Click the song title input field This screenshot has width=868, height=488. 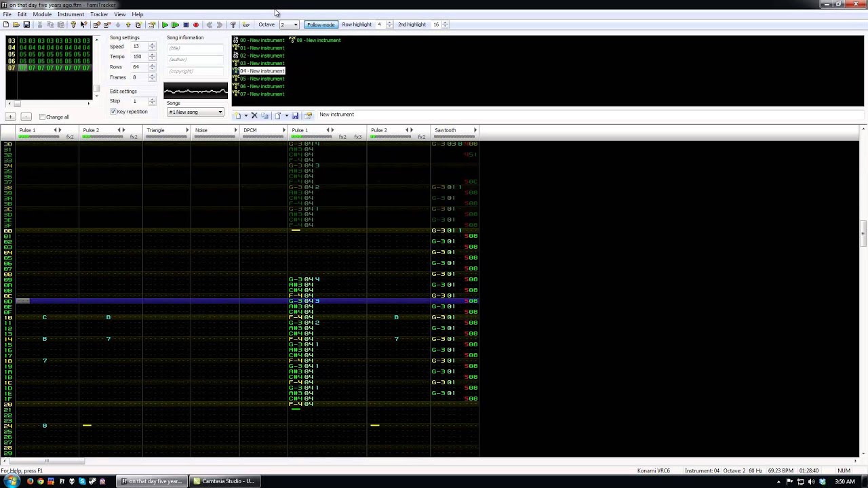[195, 48]
